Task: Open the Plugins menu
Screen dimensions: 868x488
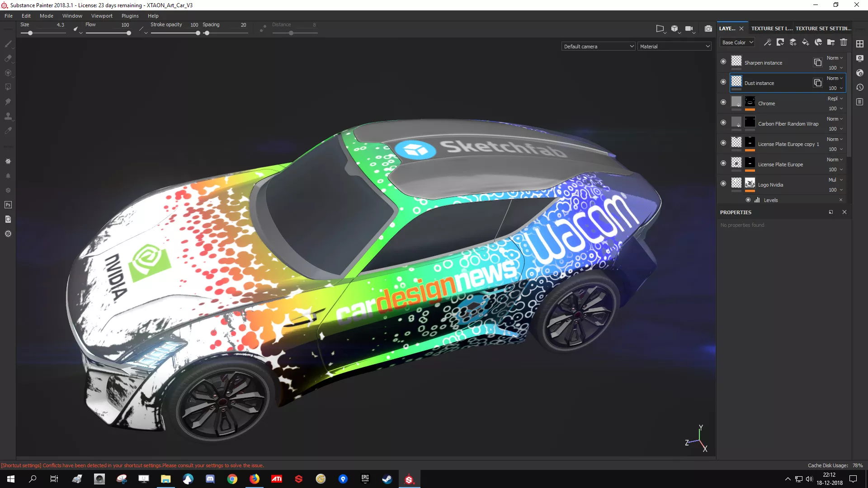Action: pos(130,16)
